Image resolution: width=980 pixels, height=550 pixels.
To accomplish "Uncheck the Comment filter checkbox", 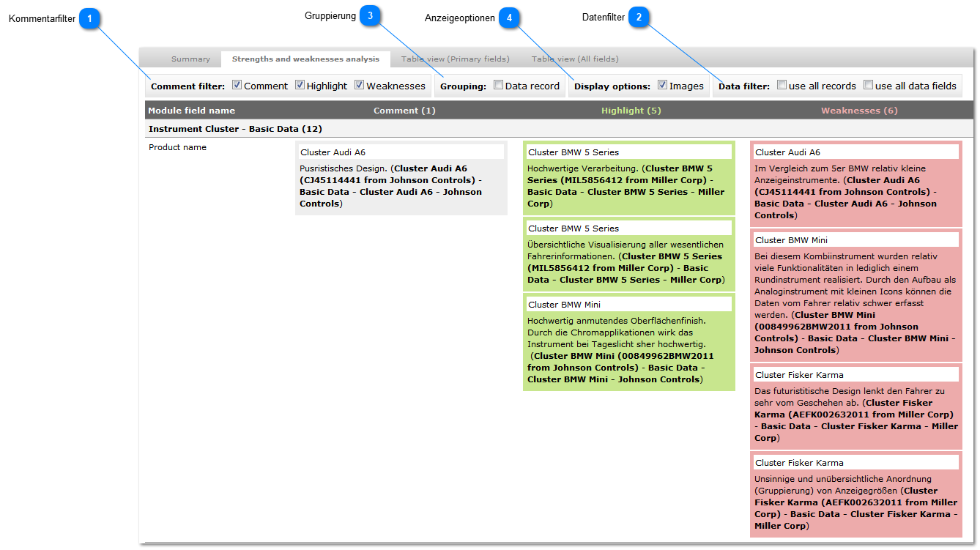I will pyautogui.click(x=237, y=85).
